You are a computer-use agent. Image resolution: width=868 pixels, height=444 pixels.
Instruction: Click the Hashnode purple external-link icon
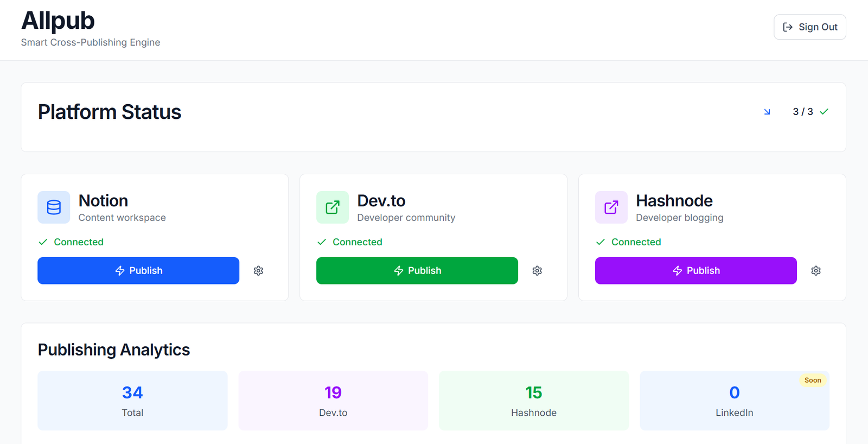pos(611,207)
